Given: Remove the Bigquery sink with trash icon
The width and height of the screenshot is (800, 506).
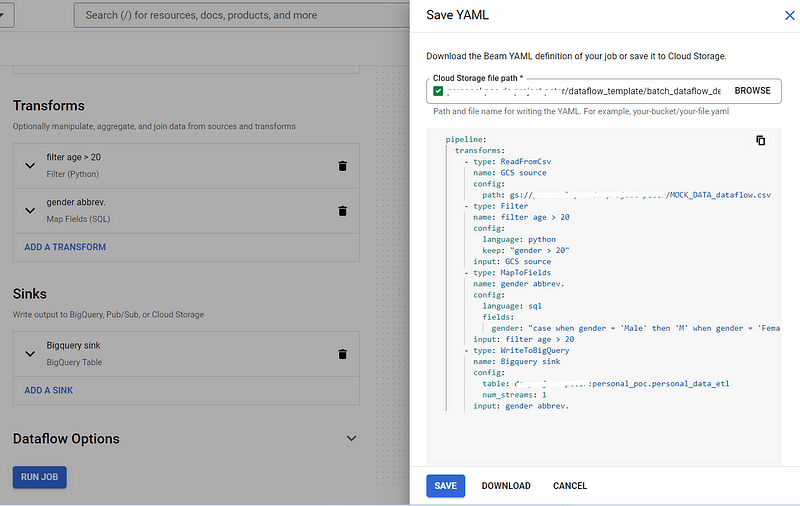Looking at the screenshot, I should click(342, 354).
